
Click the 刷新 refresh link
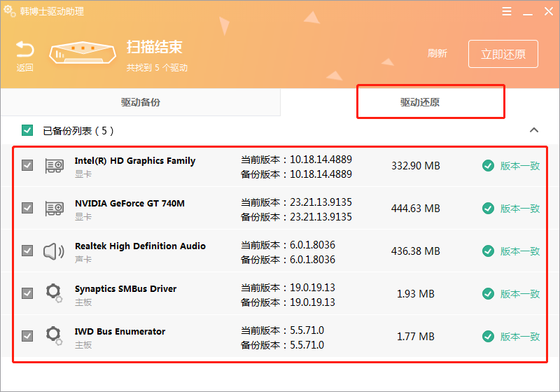click(437, 54)
